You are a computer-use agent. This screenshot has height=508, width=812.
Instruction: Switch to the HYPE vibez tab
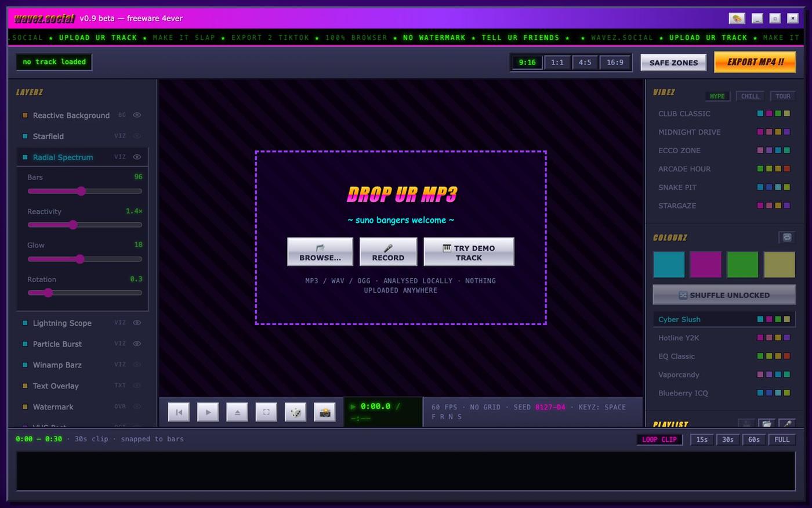pyautogui.click(x=717, y=96)
